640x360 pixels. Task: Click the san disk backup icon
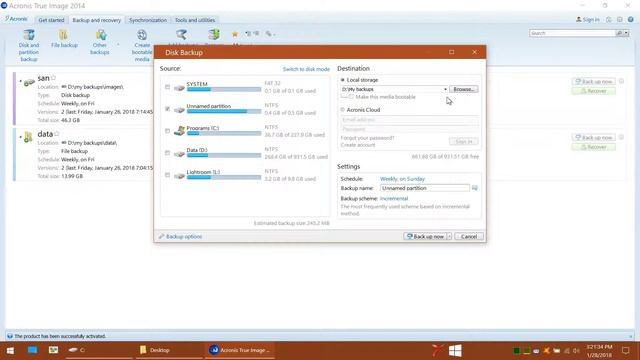point(29,82)
